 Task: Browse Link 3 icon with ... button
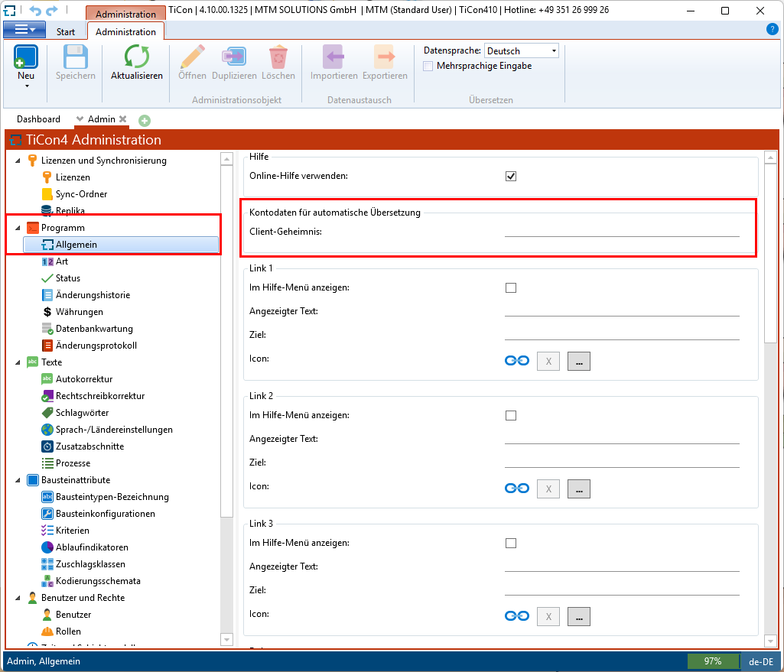point(578,616)
